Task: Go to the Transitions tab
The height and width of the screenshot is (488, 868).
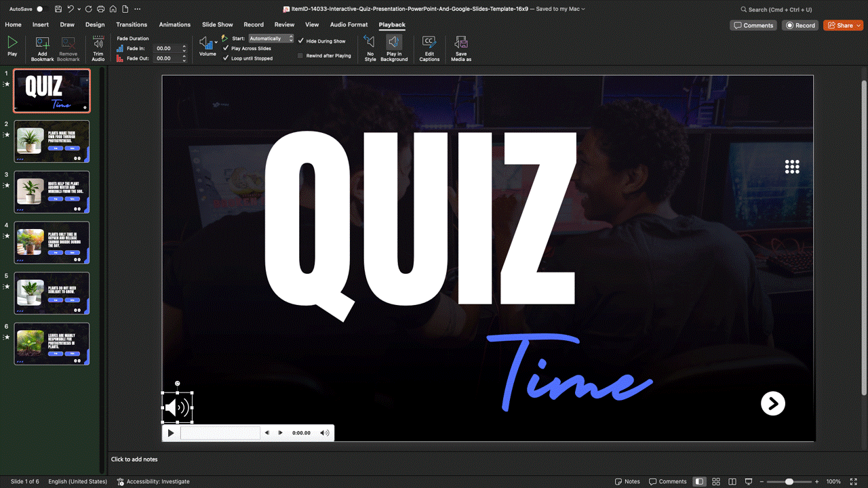Action: point(132,24)
